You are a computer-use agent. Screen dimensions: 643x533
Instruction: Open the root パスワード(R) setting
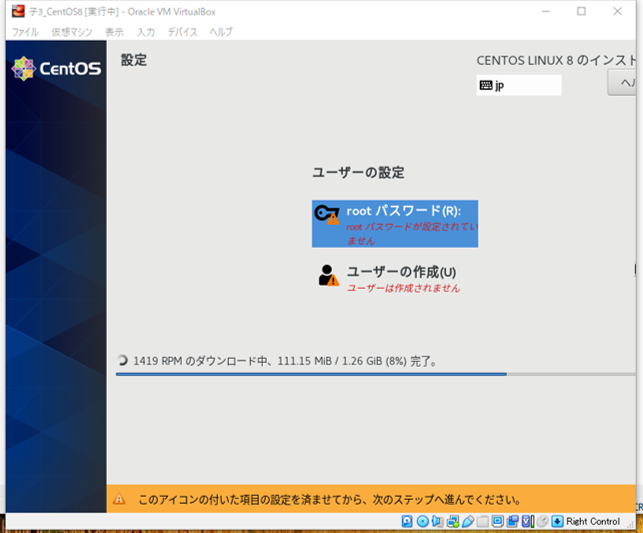395,224
